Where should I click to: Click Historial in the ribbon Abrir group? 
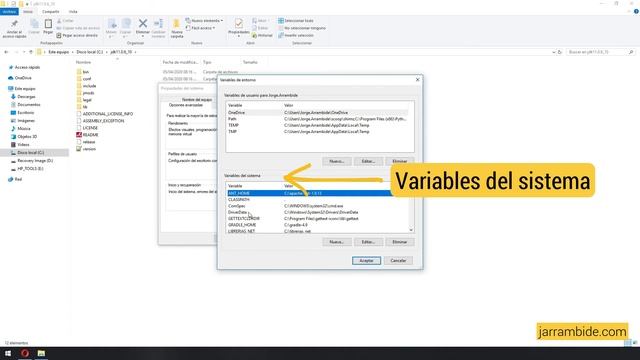[262, 35]
